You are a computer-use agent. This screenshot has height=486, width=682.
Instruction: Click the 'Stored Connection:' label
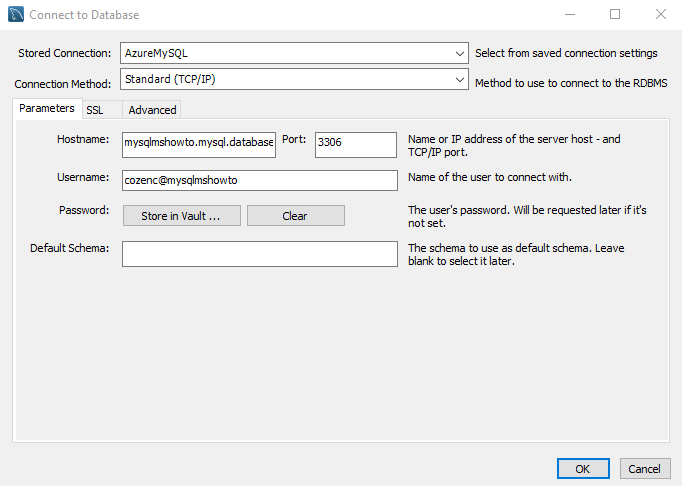(x=65, y=53)
